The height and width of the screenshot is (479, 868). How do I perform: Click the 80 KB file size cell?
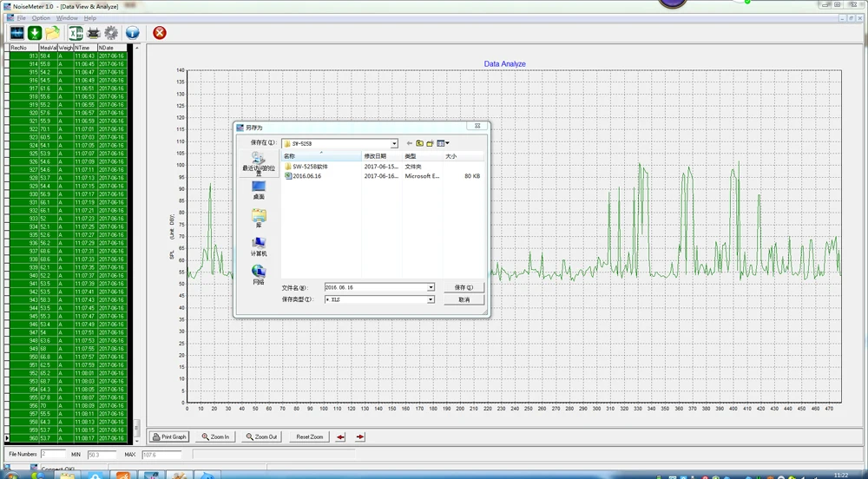click(472, 176)
